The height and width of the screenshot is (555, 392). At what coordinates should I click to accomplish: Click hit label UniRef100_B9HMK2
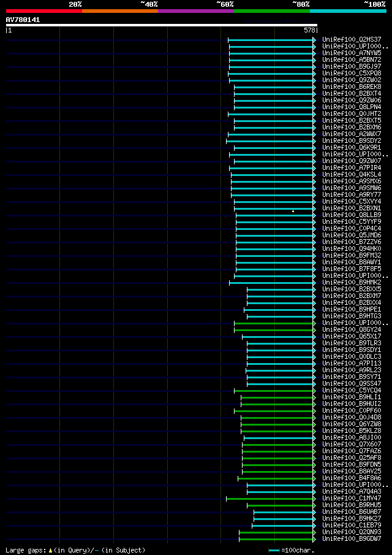click(x=352, y=283)
